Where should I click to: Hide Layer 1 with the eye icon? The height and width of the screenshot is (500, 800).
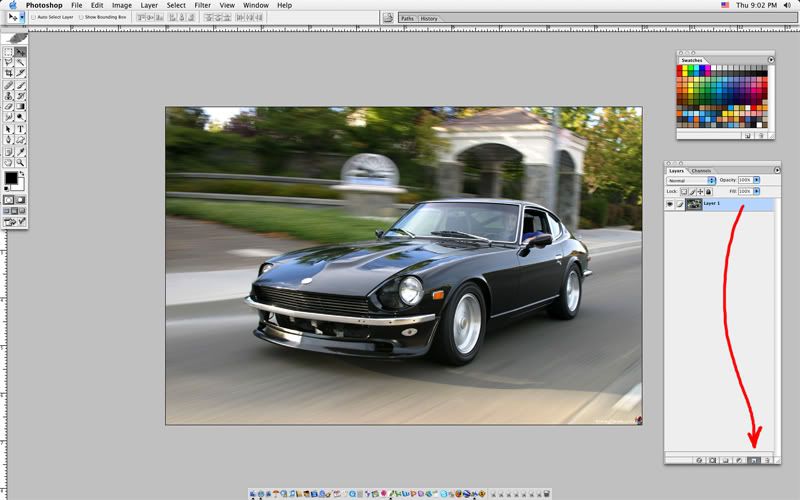coord(669,204)
